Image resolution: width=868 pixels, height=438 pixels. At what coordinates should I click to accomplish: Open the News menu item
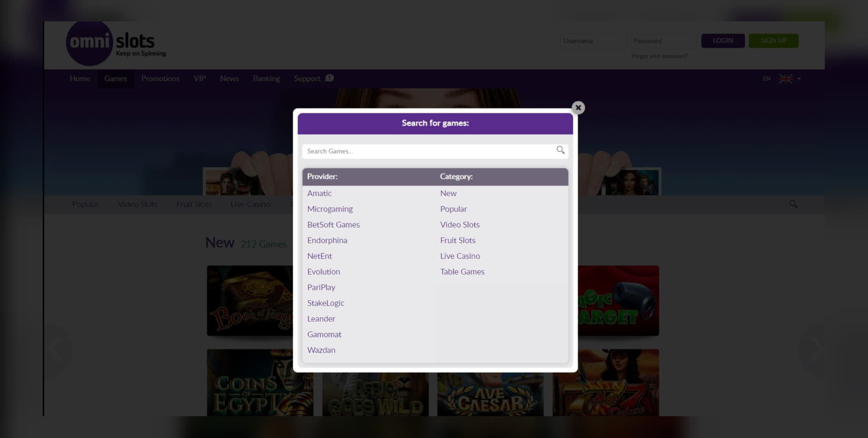click(229, 78)
